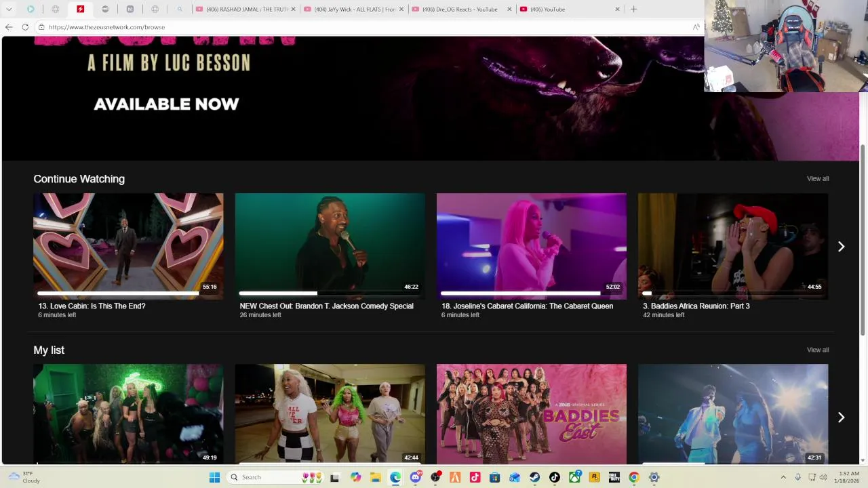This screenshot has width=868, height=488.
Task: Click the microphone icon in system tray
Action: pos(798,477)
